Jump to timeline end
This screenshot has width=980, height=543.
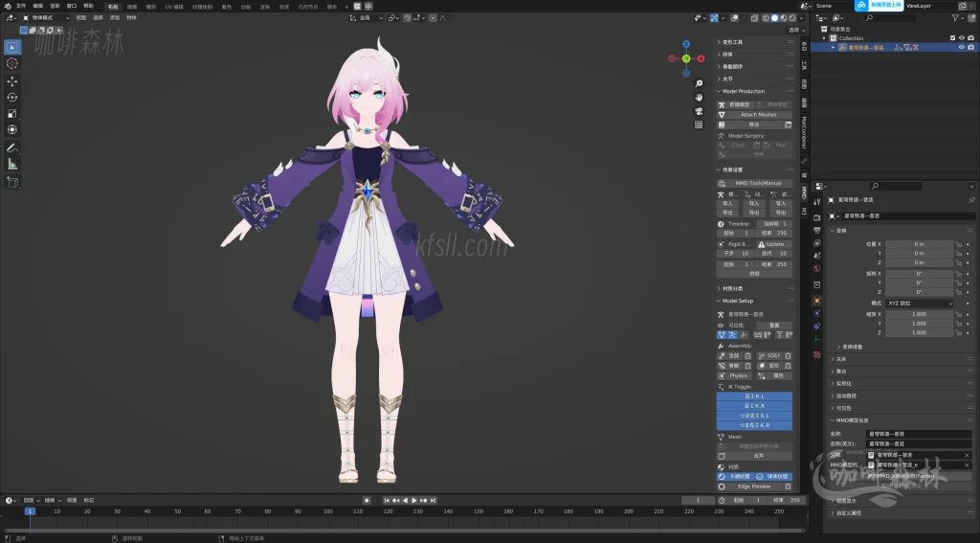tap(434, 501)
